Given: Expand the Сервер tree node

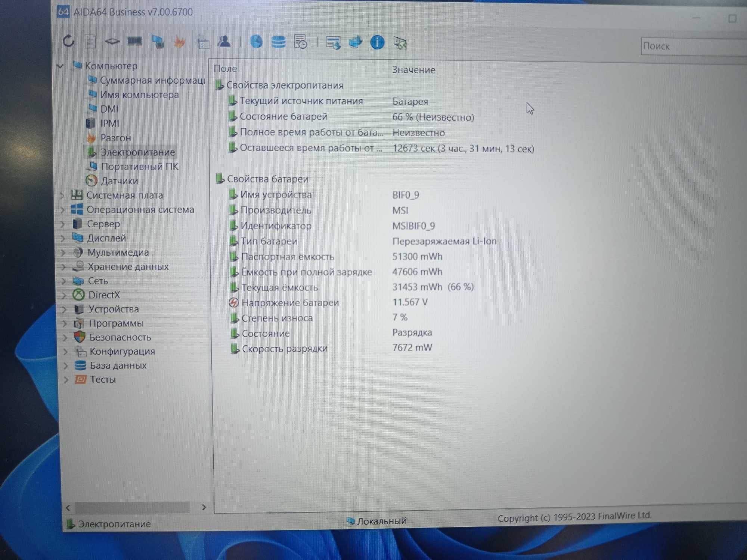Looking at the screenshot, I should click(63, 224).
